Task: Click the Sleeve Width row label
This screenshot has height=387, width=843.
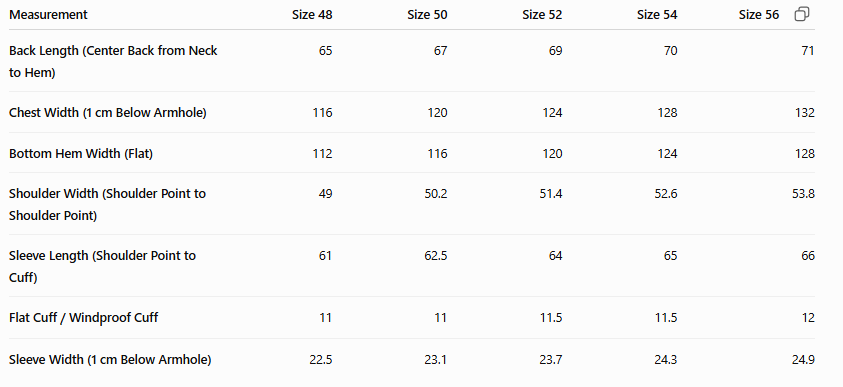Action: click(110, 360)
